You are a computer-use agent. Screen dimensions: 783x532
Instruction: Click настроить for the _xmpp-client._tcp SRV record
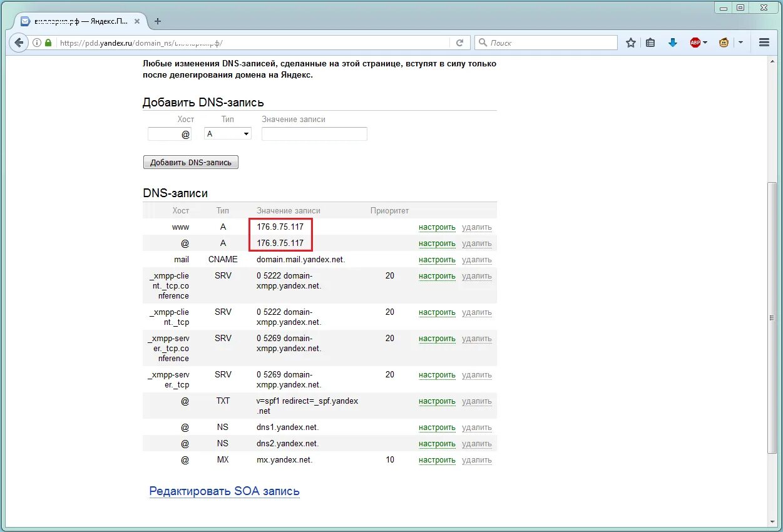[x=437, y=312]
